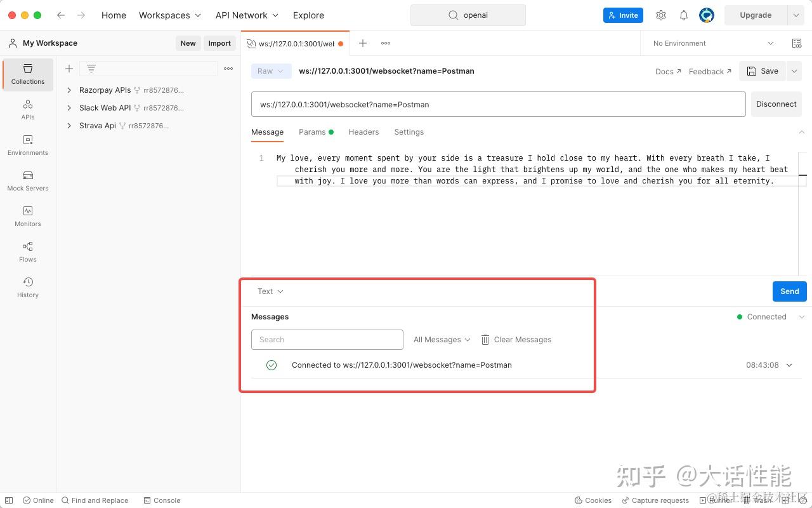Open the Raw protocol dropdown
This screenshot has width=812, height=508.
(270, 71)
